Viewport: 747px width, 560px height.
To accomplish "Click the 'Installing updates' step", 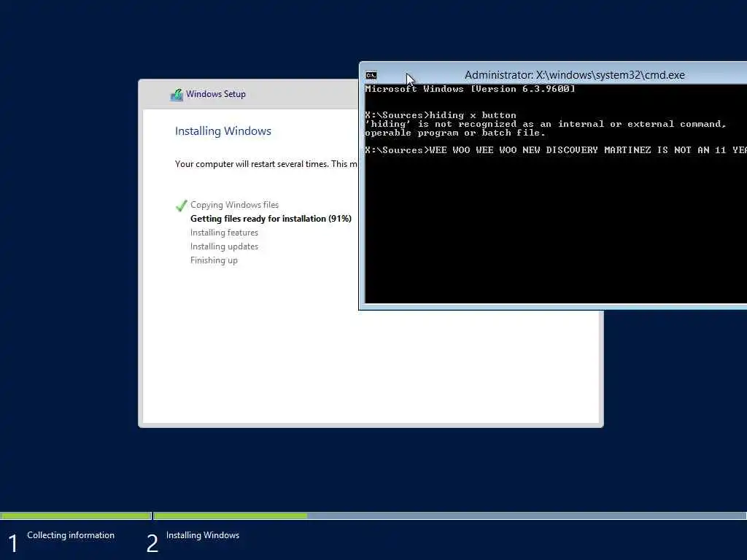I will (x=224, y=246).
